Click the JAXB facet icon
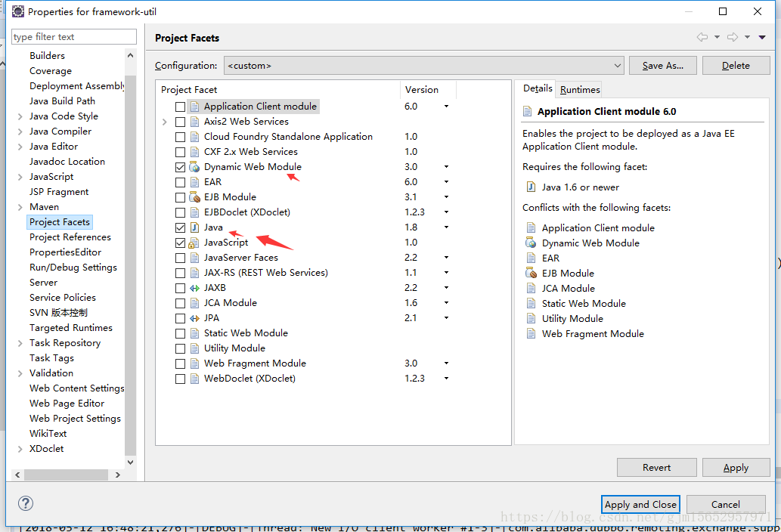Image resolution: width=781 pixels, height=532 pixels. (x=194, y=288)
